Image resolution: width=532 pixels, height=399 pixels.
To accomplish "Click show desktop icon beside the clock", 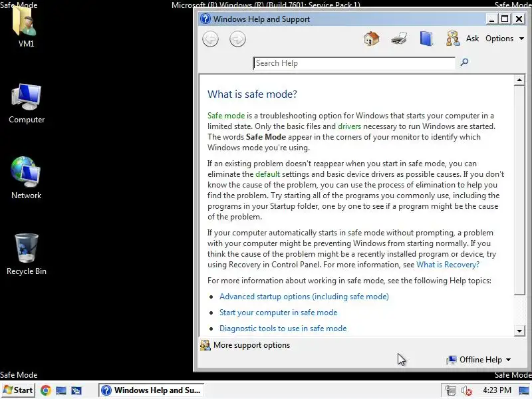I will tap(524, 390).
